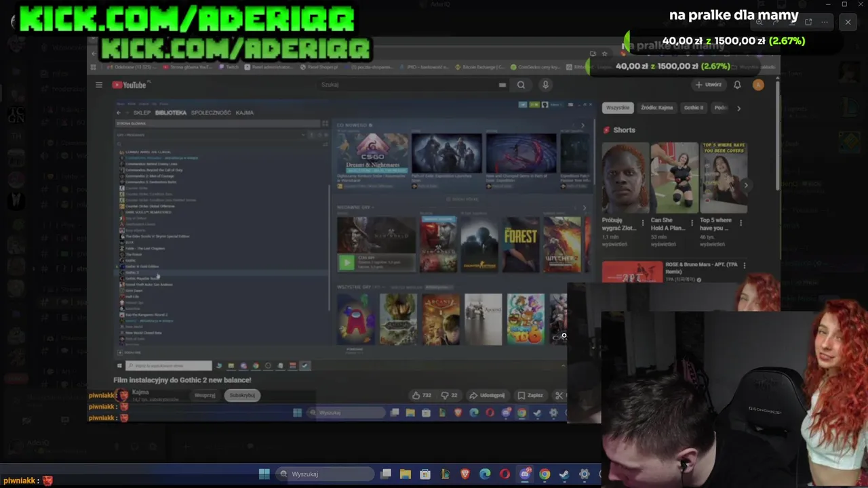This screenshot has height=488, width=868.
Task: Launch Microsoft Store from the taskbar
Action: (425, 474)
